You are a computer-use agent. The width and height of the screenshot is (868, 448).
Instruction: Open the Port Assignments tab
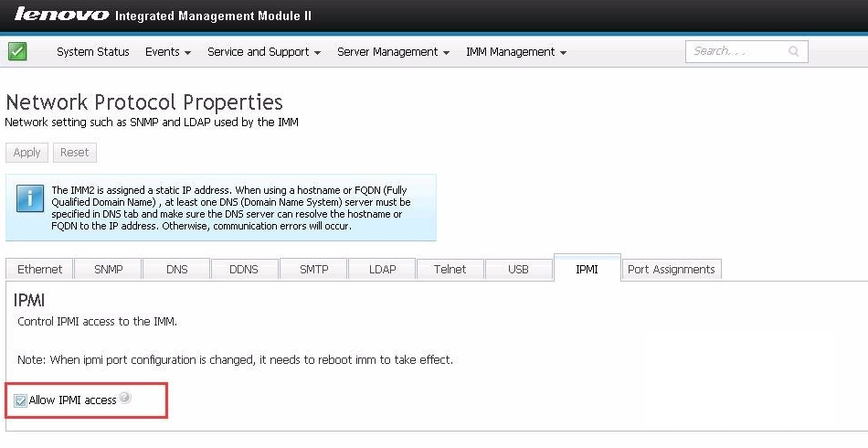671,269
